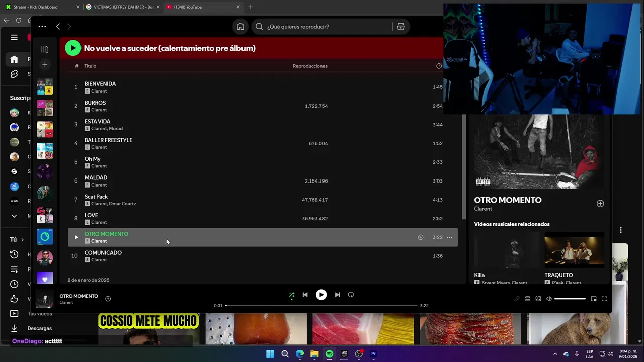Play the album No vuelve a suceder

73,48
